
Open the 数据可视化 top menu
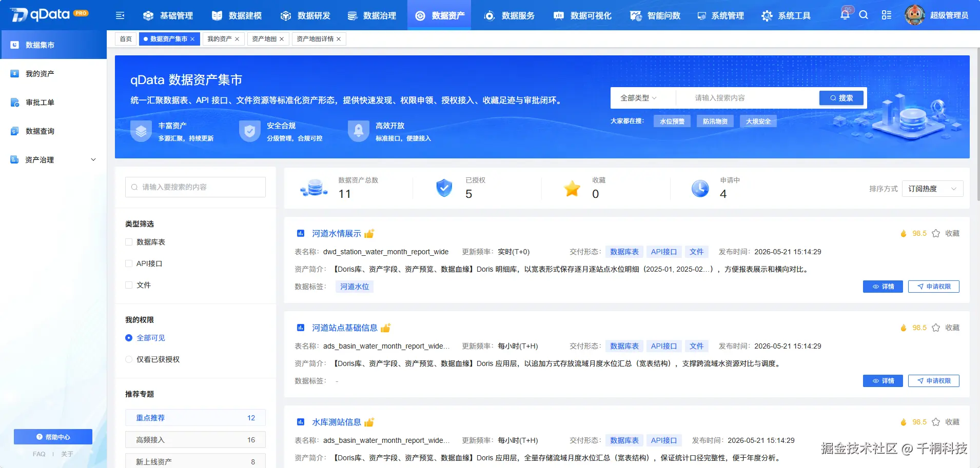(x=583, y=15)
